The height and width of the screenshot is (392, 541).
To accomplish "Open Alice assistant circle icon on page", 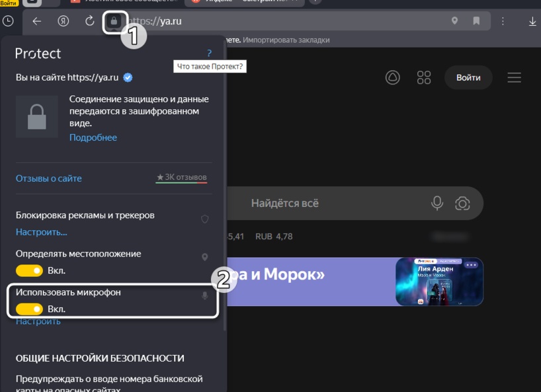I will [393, 77].
